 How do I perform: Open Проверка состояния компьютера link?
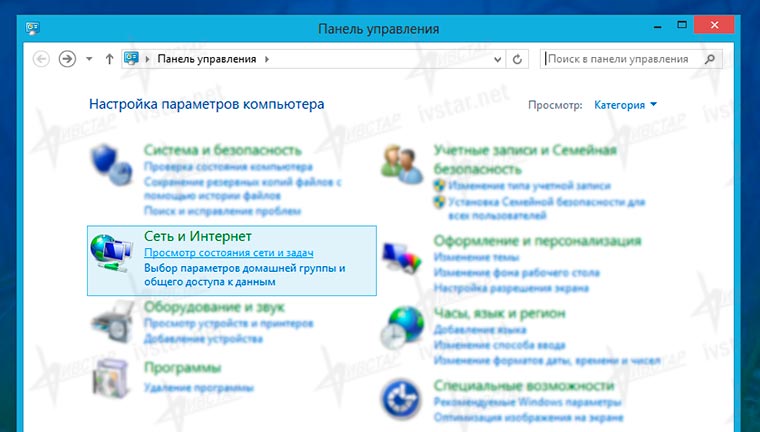228,167
